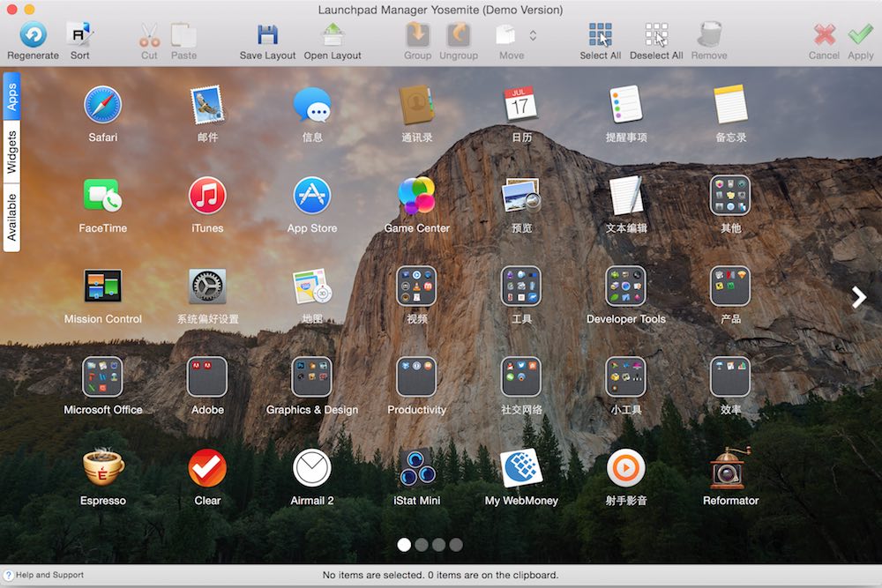Select the Mail stamp icon
This screenshot has height=588, width=882.
tap(207, 105)
